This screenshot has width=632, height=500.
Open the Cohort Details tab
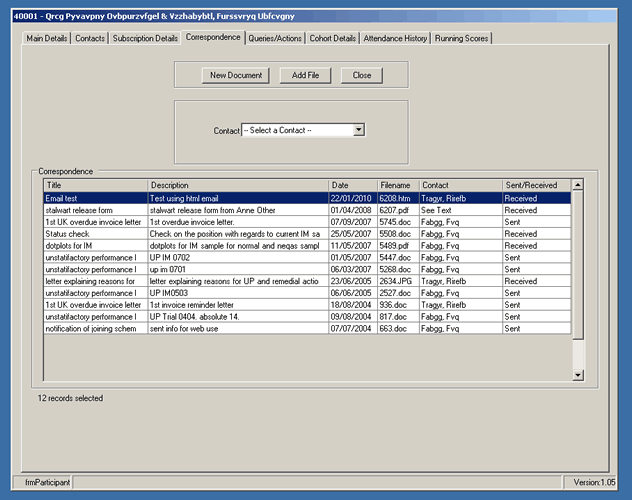(x=333, y=38)
